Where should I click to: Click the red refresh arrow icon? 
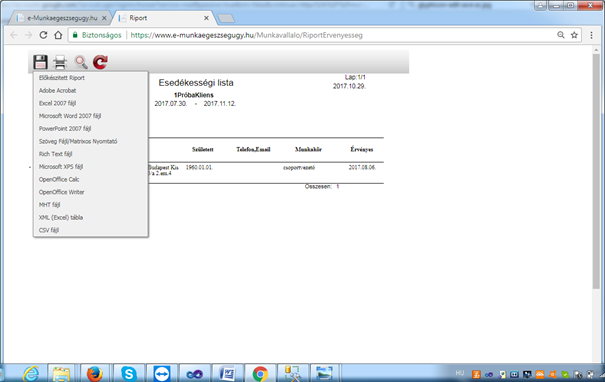point(100,62)
